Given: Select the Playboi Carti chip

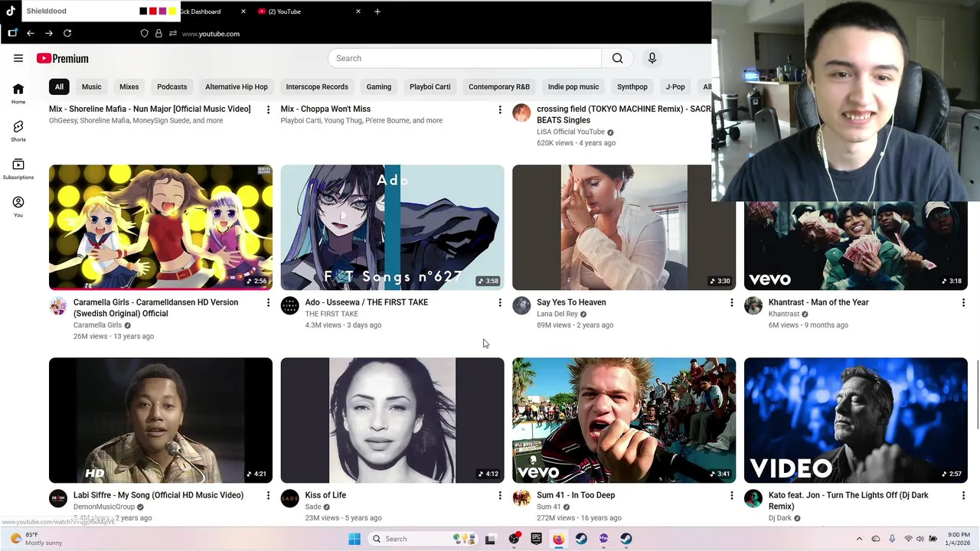Looking at the screenshot, I should 430,86.
